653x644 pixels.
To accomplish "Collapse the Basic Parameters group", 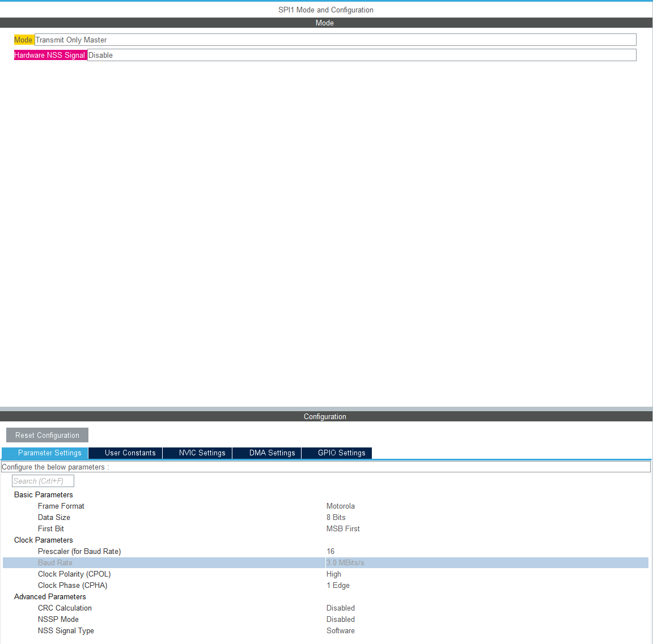I will 43,494.
